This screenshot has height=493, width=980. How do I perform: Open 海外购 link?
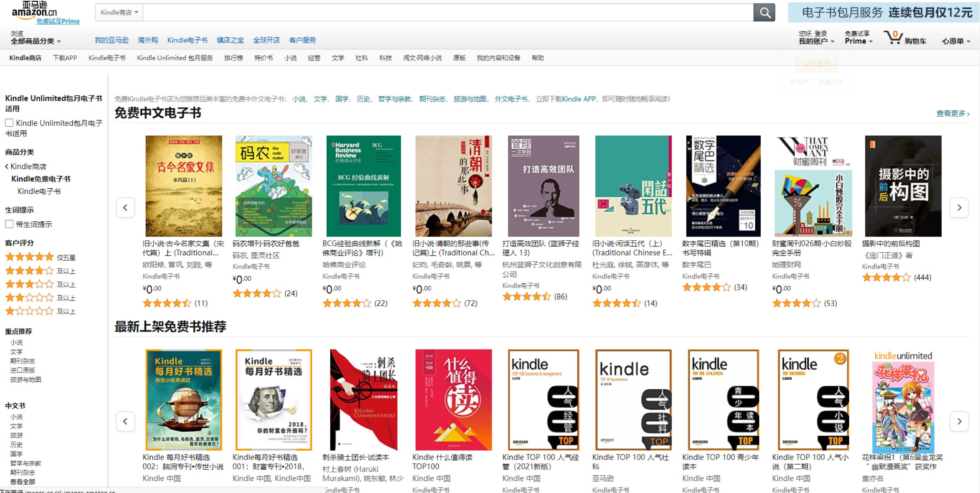click(147, 40)
